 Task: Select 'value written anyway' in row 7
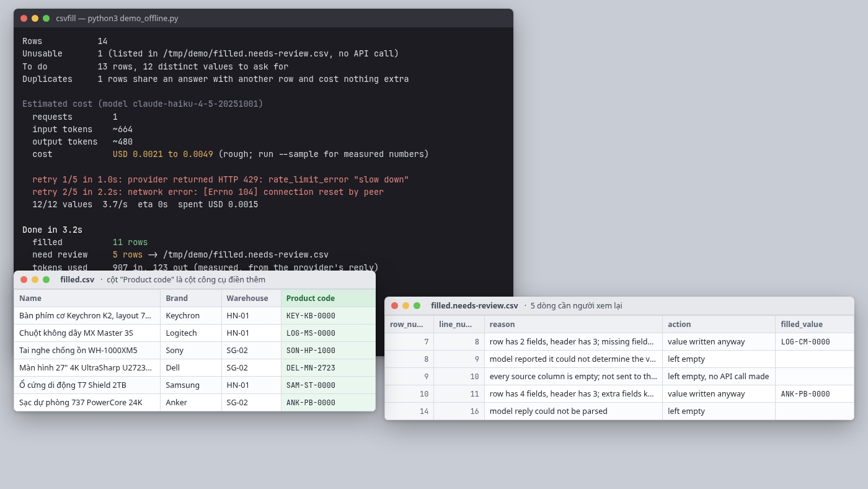pos(719,342)
